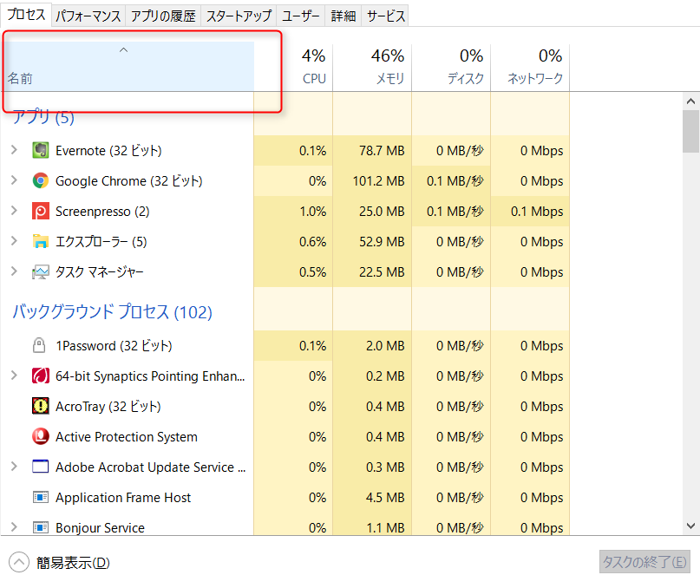The height and width of the screenshot is (588, 700).
Task: Expand the Evernote process group
Action: pyautogui.click(x=14, y=151)
